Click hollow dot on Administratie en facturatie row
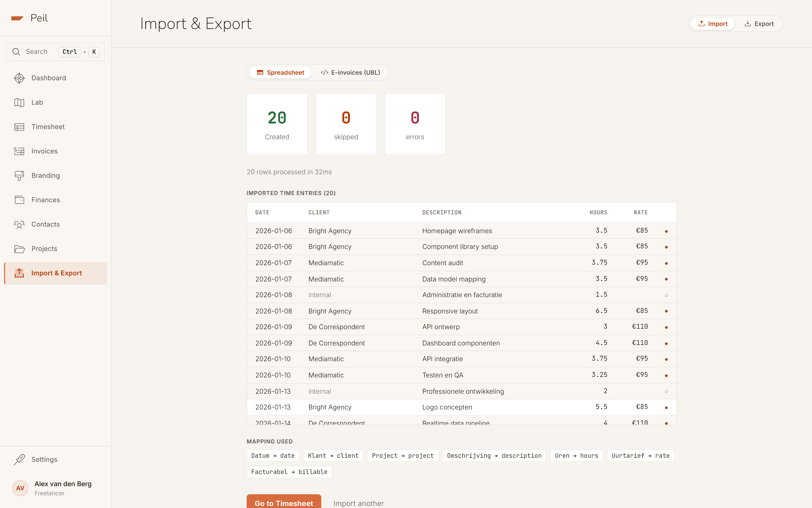This screenshot has width=812, height=508. (666, 295)
